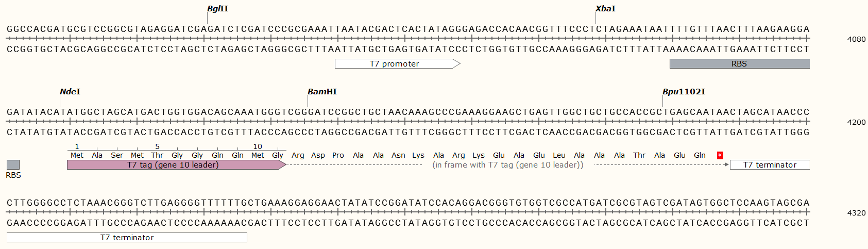868x249 pixels.
Task: Select the BamHI enzyme site label
Action: (x=322, y=92)
